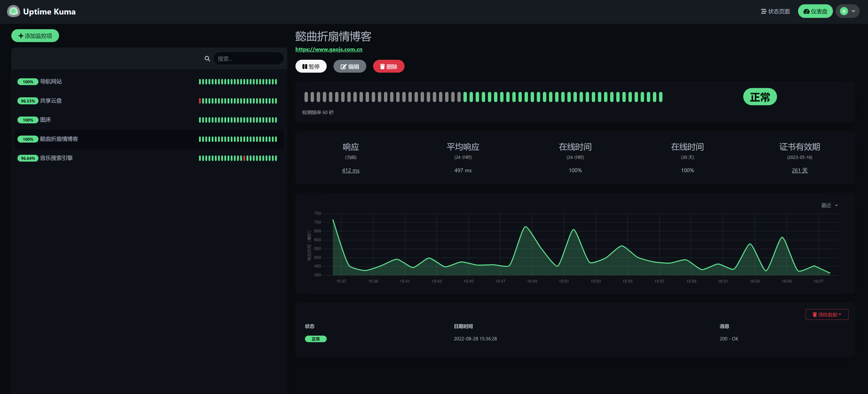The height and width of the screenshot is (394, 868).
Task: Click the 删除 delete button
Action: [388, 66]
